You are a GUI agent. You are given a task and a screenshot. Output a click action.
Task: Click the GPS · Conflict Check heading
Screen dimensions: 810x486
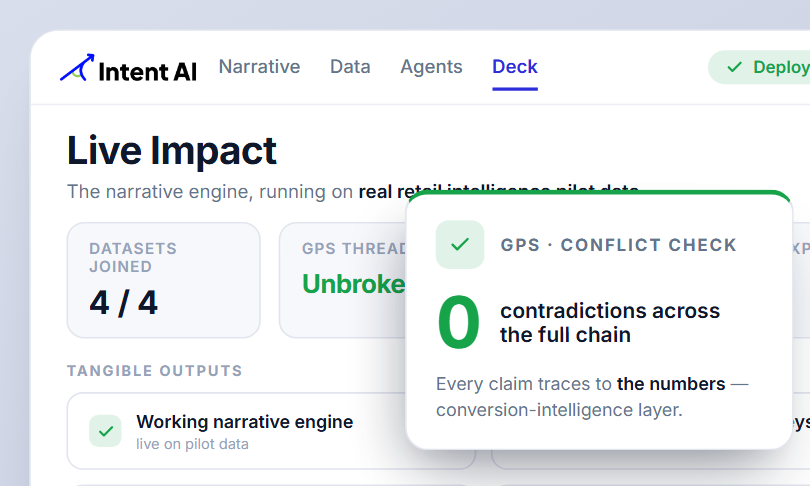(618, 245)
